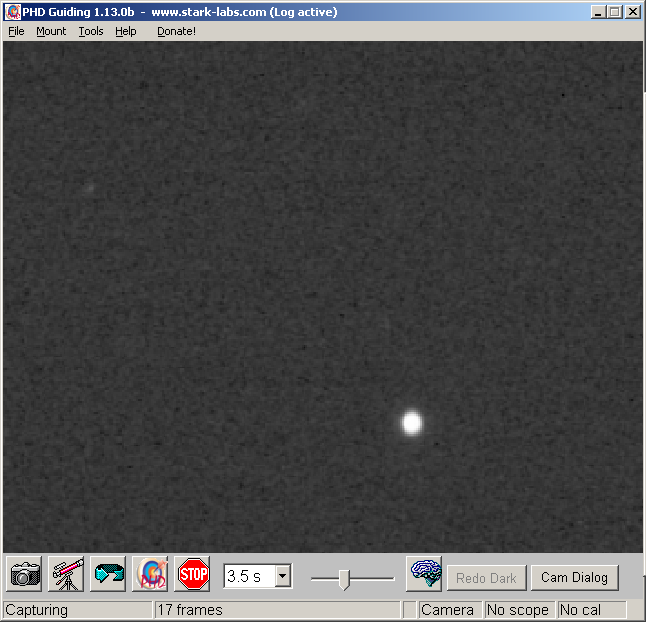Viewport: 646px width, 622px height.
Task: Open the Mount menu
Action: (x=51, y=31)
